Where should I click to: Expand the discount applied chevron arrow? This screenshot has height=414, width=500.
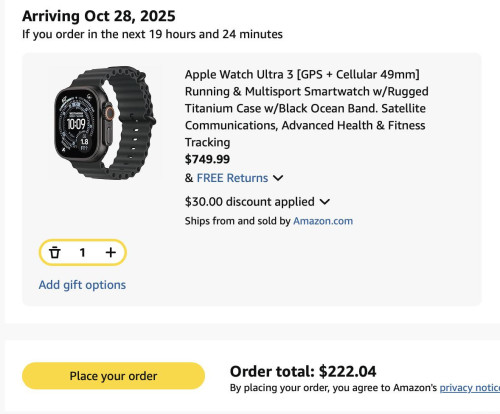pos(325,202)
